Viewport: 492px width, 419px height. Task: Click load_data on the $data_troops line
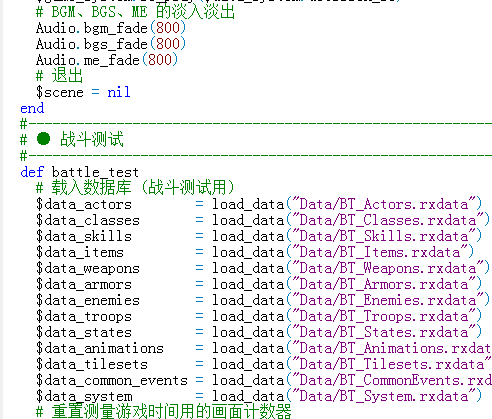click(x=248, y=316)
